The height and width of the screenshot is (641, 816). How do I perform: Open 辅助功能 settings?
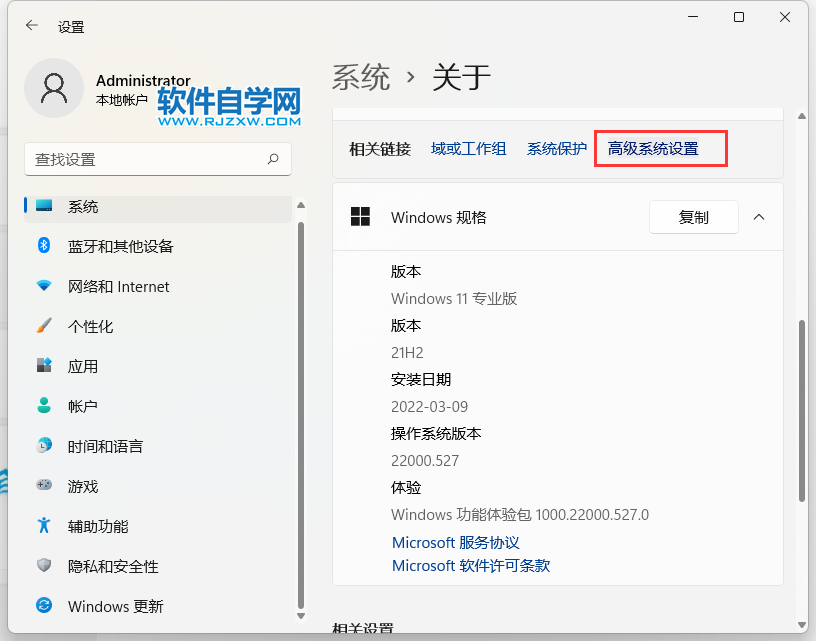pyautogui.click(x=158, y=527)
